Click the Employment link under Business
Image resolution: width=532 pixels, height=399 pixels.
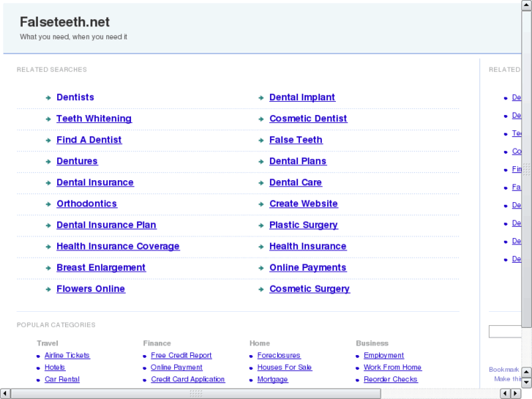(383, 356)
